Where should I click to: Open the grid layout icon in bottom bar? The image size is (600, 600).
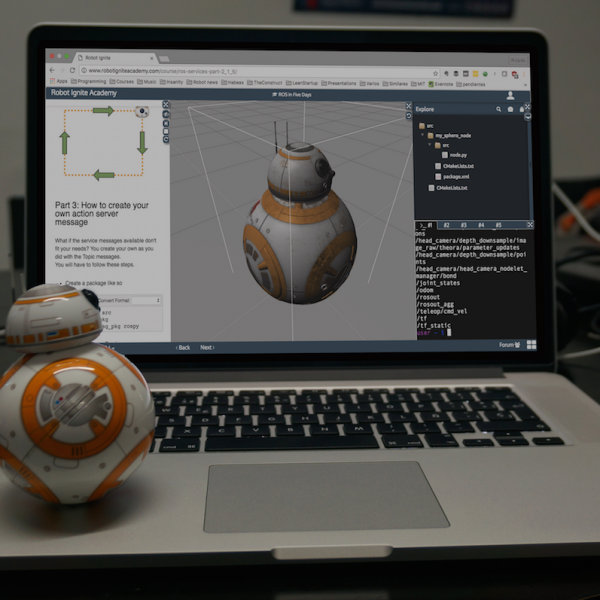[531, 345]
